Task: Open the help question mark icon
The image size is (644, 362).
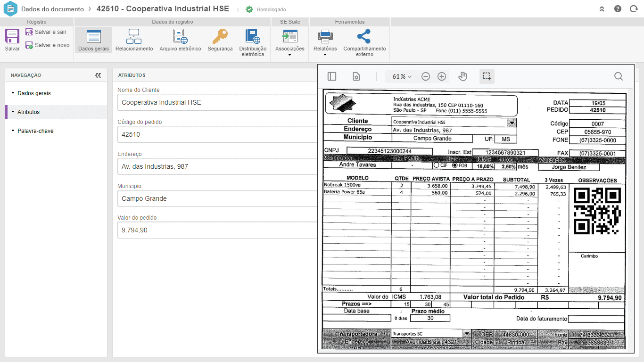Action: point(618,9)
